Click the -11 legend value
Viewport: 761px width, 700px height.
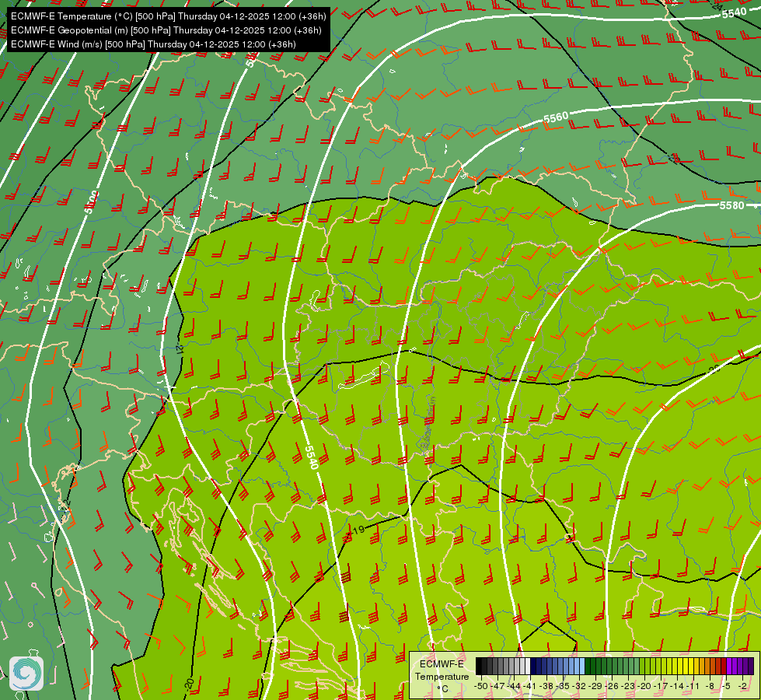pyautogui.click(x=693, y=686)
